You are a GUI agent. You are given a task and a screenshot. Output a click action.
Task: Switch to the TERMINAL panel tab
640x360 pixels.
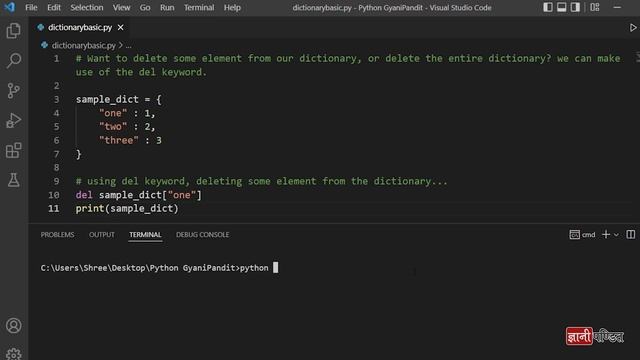(x=145, y=235)
